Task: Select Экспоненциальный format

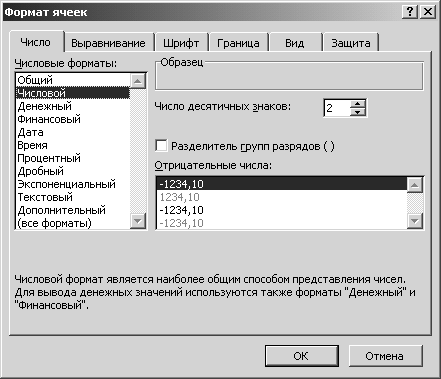Action: 73,184
